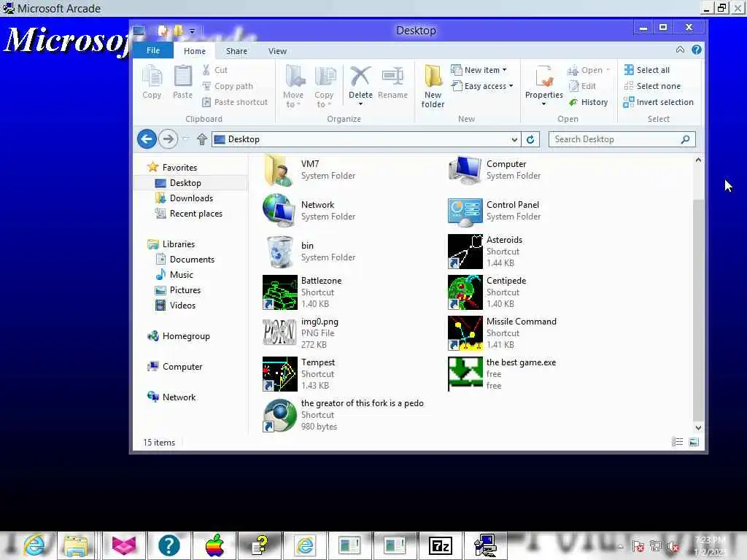Switch to Details view in status bar
The height and width of the screenshot is (560, 747).
coord(677,443)
